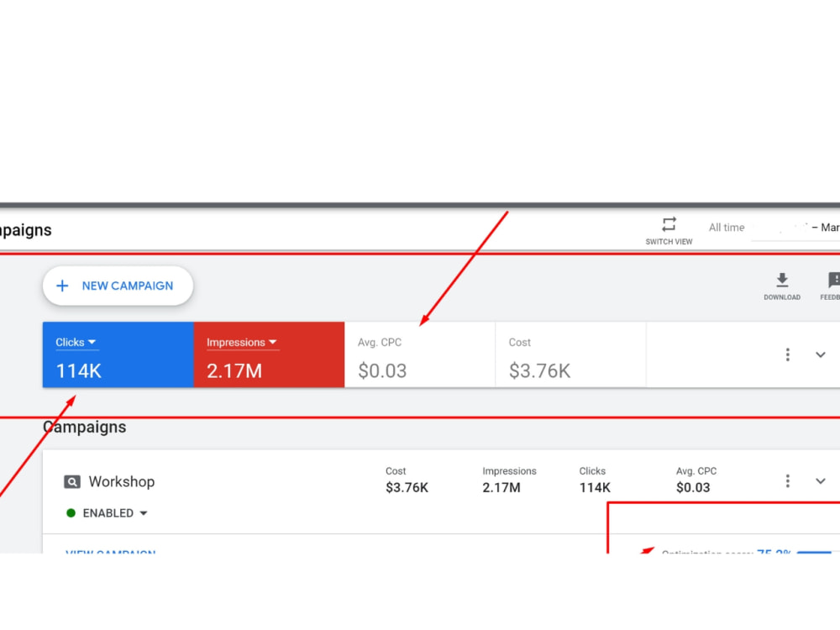Click the Workshop Impressions value 2.17M
Image resolution: width=840 pixels, height=630 pixels.
click(501, 487)
